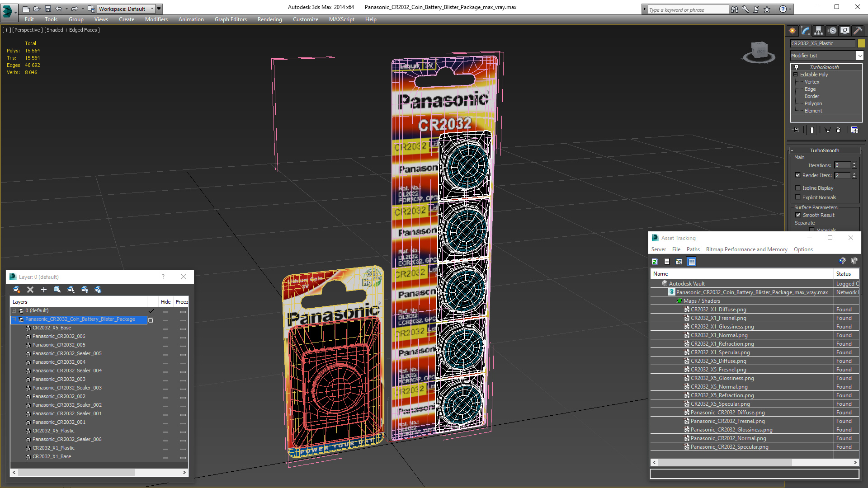
Task: Click the ViewCube in the viewport
Action: tap(759, 51)
